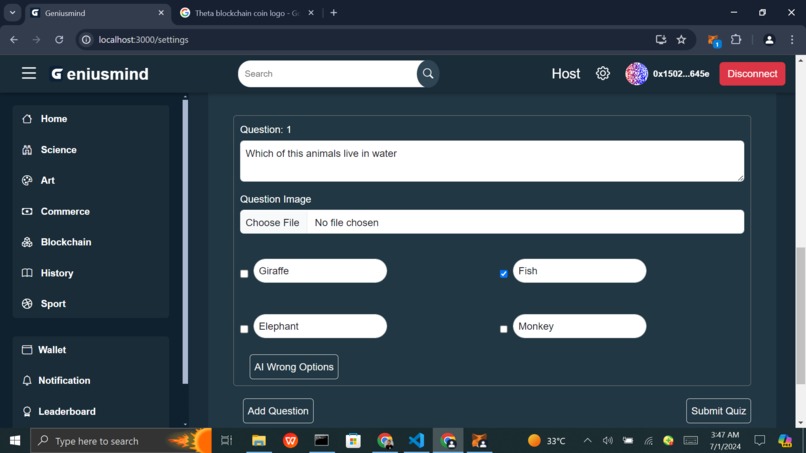Click the Host link

coord(565,74)
